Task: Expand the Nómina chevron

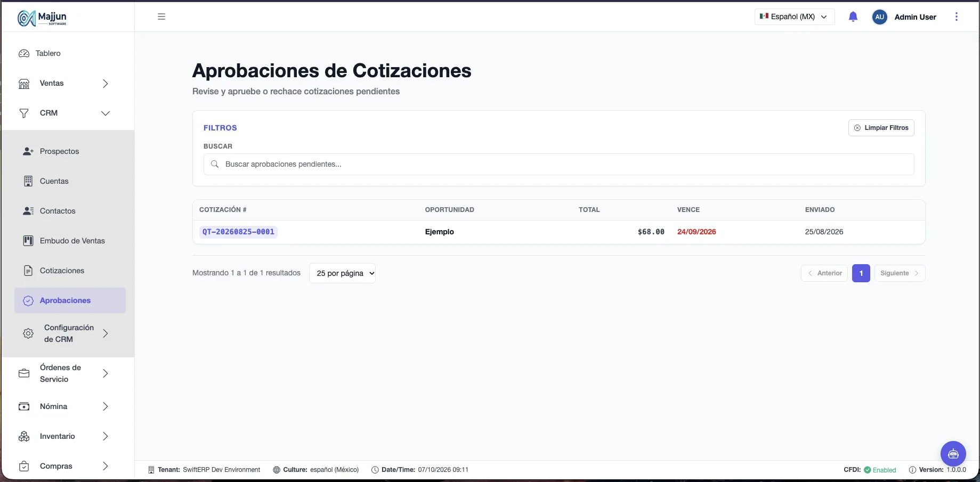Action: 106,406
